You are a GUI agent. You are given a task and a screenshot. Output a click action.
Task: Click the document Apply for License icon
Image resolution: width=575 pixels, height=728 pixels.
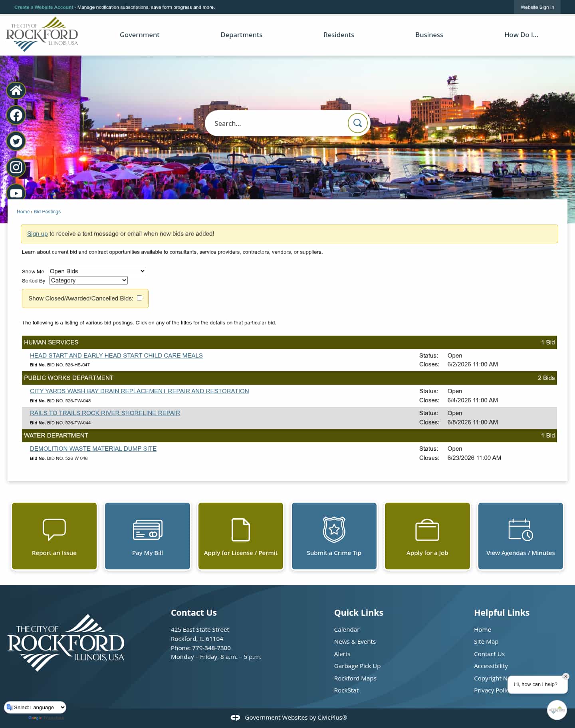click(241, 530)
